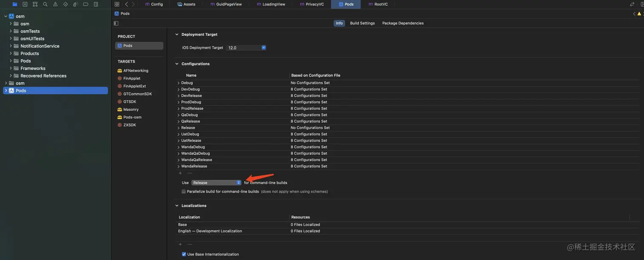The height and width of the screenshot is (260, 644).
Task: Click the Release row's No Configurations Set
Action: [310, 128]
